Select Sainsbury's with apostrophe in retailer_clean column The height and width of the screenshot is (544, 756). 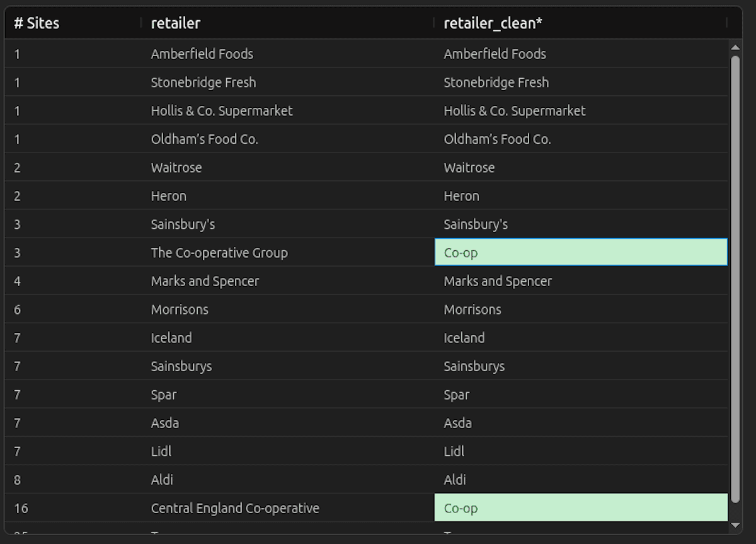pos(476,224)
